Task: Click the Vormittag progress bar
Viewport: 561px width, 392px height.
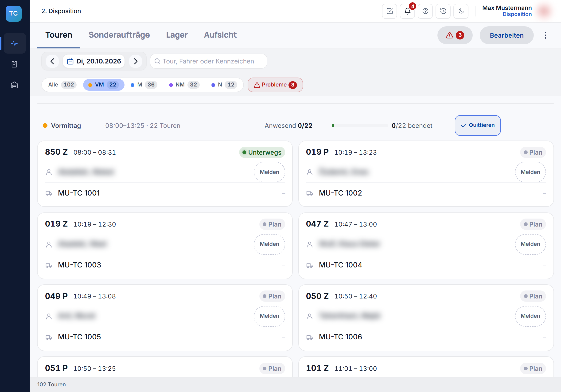Action: pos(360,126)
